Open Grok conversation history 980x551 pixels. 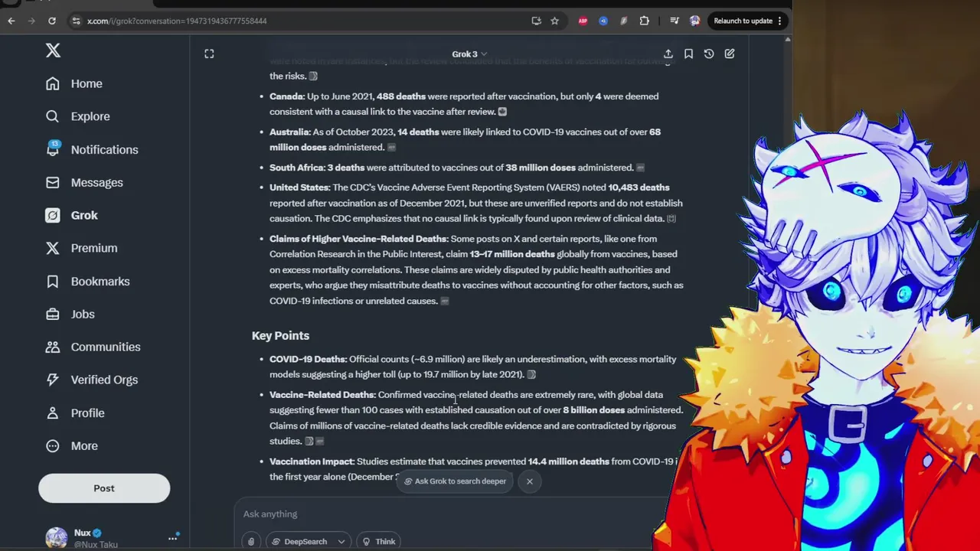(709, 54)
